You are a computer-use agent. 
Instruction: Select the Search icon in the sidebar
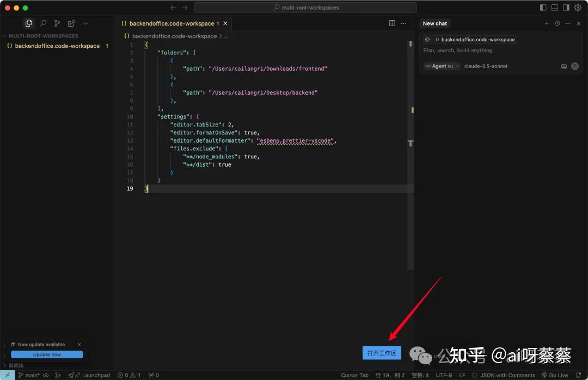pyautogui.click(x=42, y=23)
